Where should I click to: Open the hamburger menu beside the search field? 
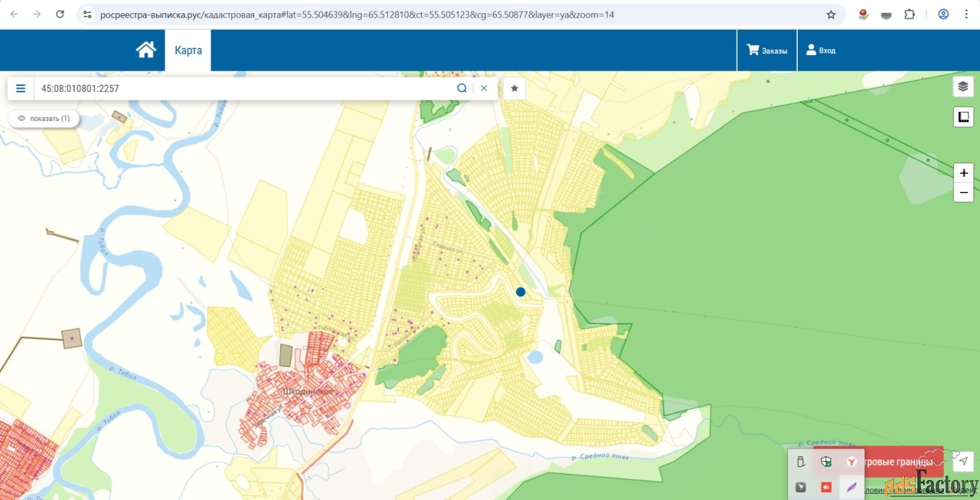pos(21,88)
